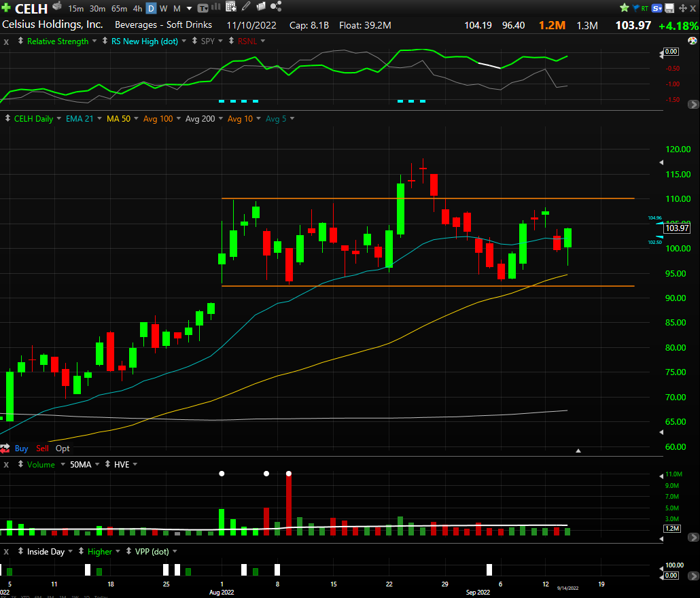Click the Celsius Holdings, Inc. company name

click(53, 24)
